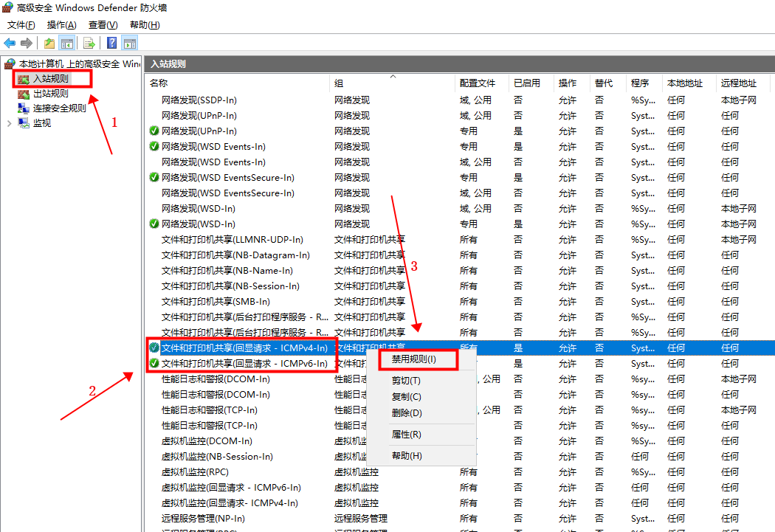Select 连接安全规则 tree node
The width and height of the screenshot is (775, 532).
click(x=59, y=108)
